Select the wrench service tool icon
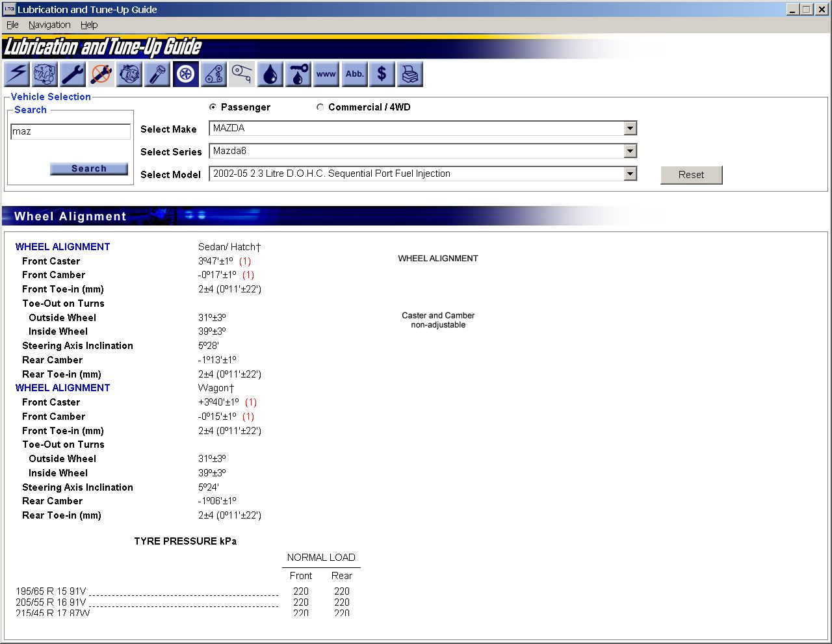Viewport: 832px width, 644px height. [x=73, y=74]
